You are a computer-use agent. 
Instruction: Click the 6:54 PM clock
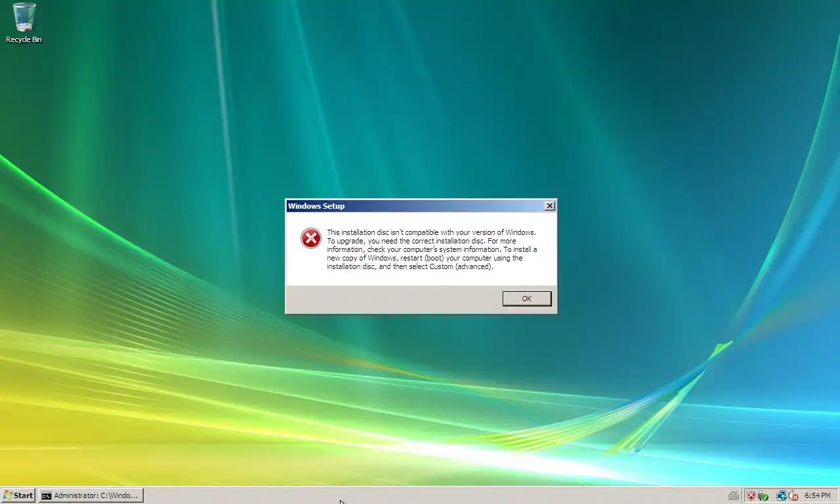(817, 495)
